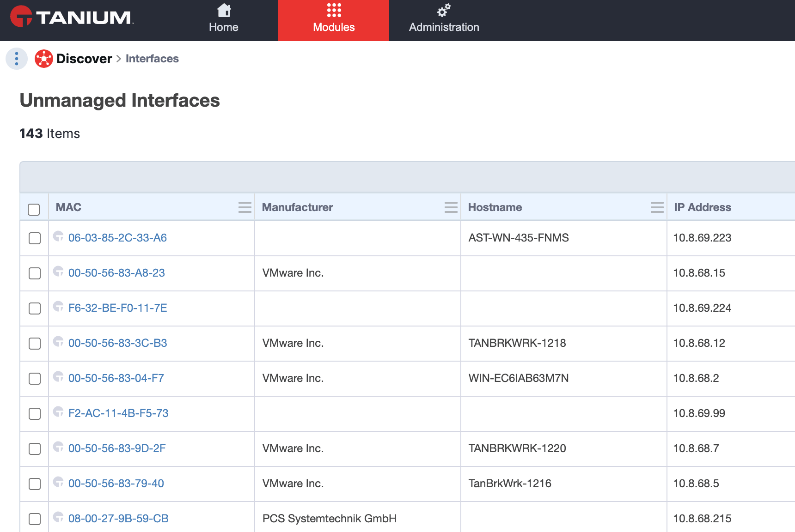Open the Home icon in navbar
Viewport: 795px width, 532px height.
224,11
